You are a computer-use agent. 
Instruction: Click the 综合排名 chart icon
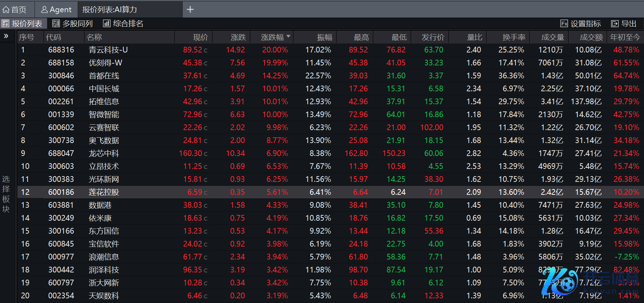[x=107, y=24]
